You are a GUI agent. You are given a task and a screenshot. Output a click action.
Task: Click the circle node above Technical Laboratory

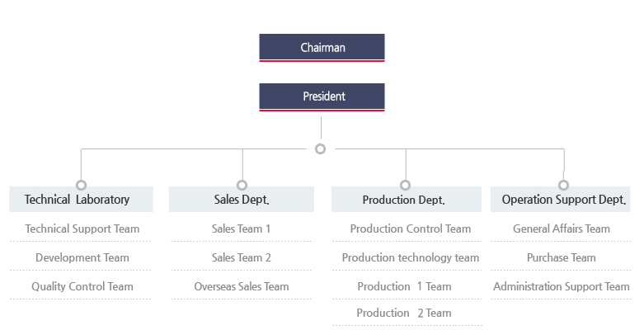tap(81, 185)
